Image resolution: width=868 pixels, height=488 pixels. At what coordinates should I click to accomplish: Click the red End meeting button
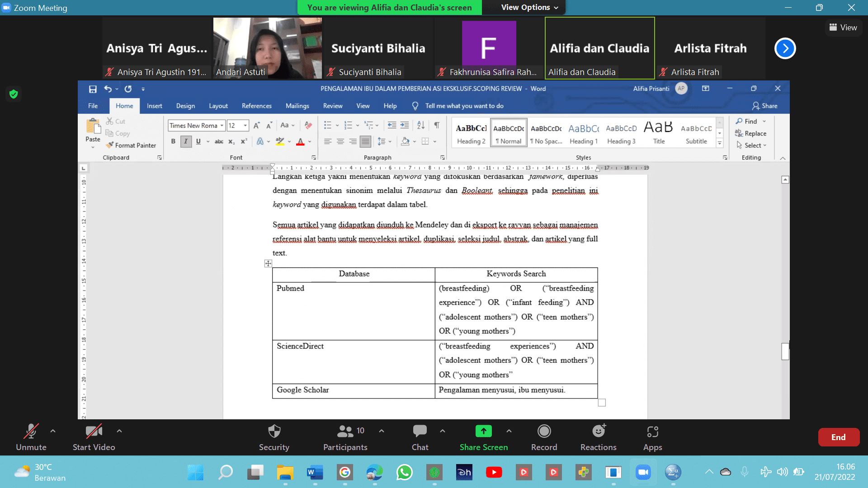[x=839, y=437]
